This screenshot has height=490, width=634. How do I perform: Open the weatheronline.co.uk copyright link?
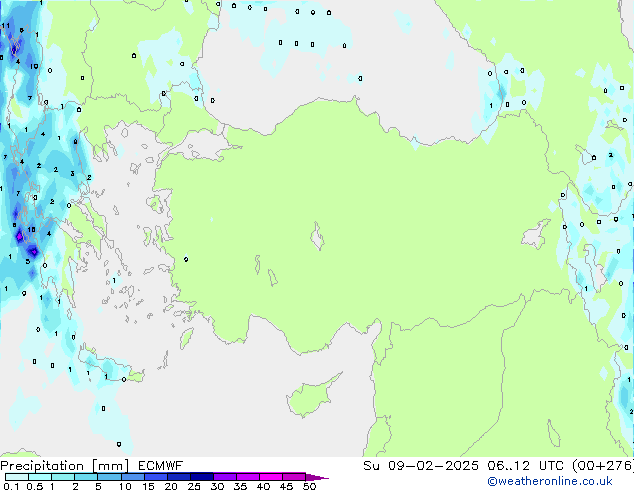pyautogui.click(x=549, y=481)
